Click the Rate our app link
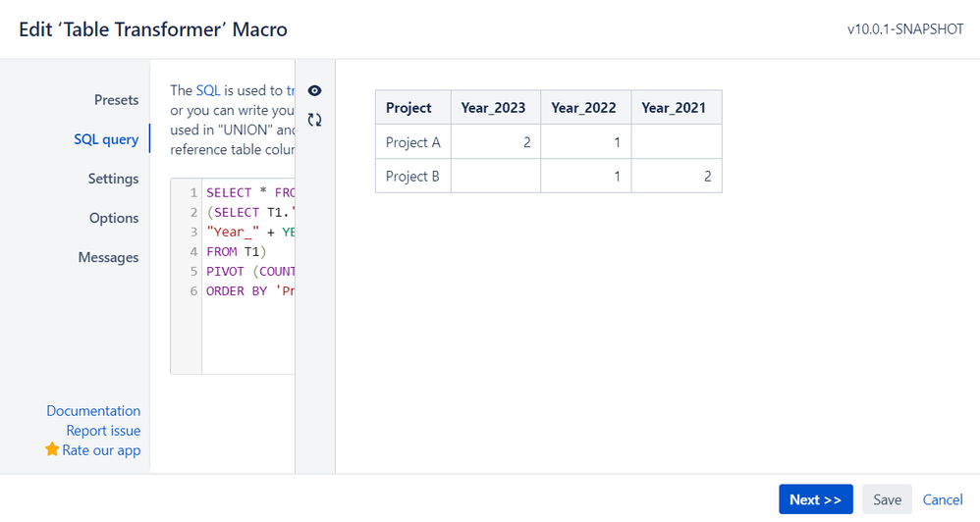 [101, 450]
